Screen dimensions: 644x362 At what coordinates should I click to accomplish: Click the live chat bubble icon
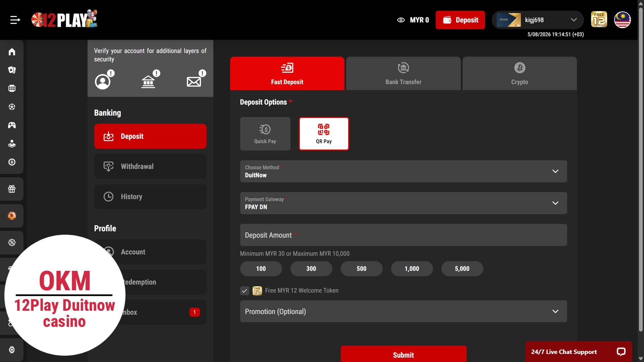[x=621, y=352]
